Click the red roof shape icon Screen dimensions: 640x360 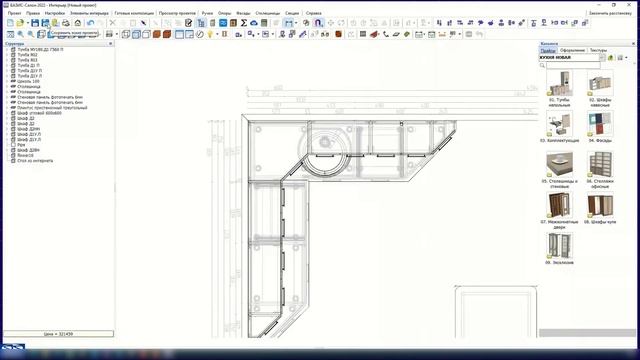pyautogui.click(x=375, y=35)
